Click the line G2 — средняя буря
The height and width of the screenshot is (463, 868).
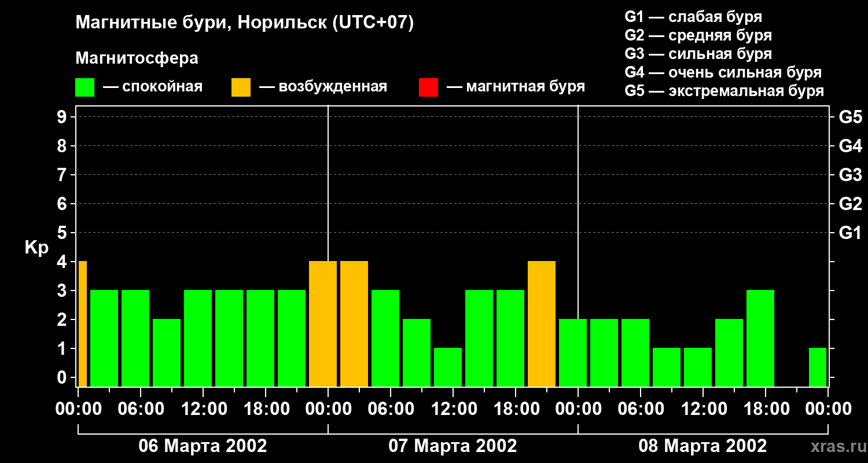pos(698,35)
